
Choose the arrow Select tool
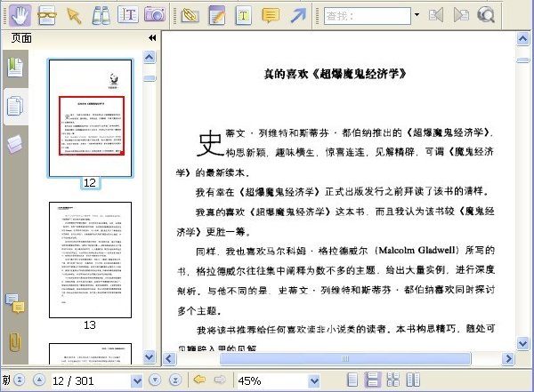pos(74,16)
